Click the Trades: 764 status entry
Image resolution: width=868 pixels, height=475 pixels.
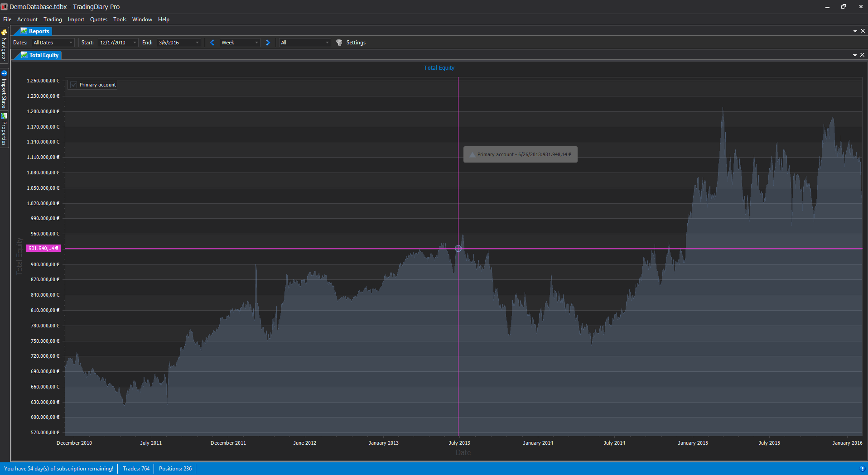click(136, 469)
